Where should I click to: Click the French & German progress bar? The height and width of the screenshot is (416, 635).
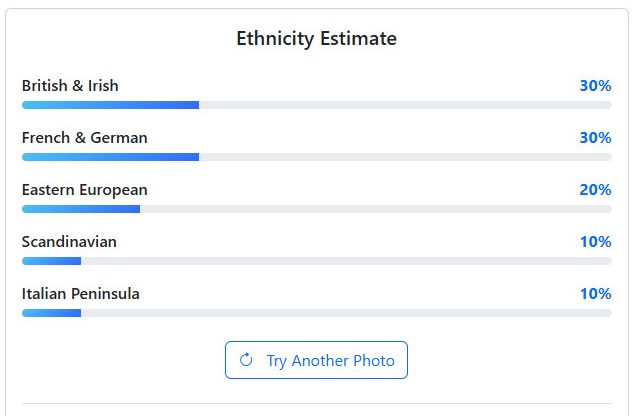(317, 157)
